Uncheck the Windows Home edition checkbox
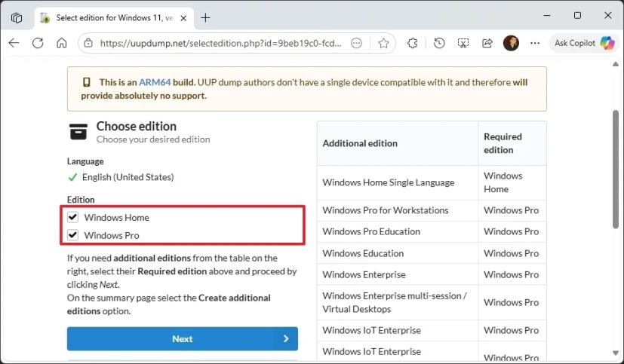This screenshot has width=624, height=364. (73, 217)
